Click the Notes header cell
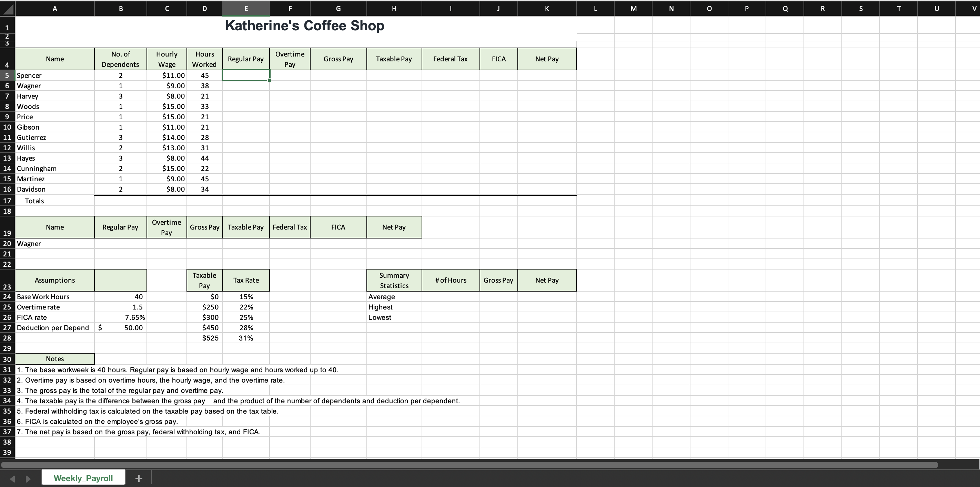The width and height of the screenshot is (980, 487). point(54,358)
